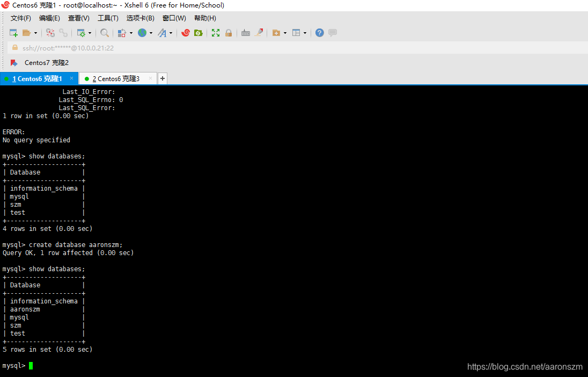Click the lock screen padlock icon
This screenshot has width=588, height=377.
pyautogui.click(x=229, y=33)
